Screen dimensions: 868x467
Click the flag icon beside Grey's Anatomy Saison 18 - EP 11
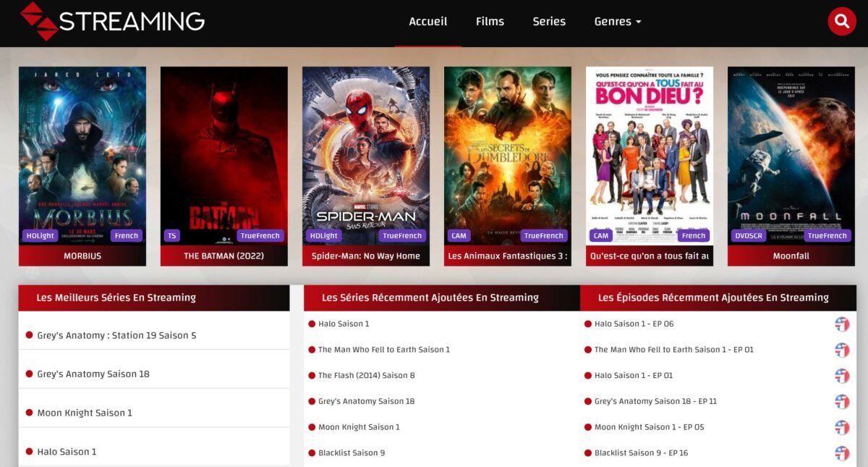point(842,402)
